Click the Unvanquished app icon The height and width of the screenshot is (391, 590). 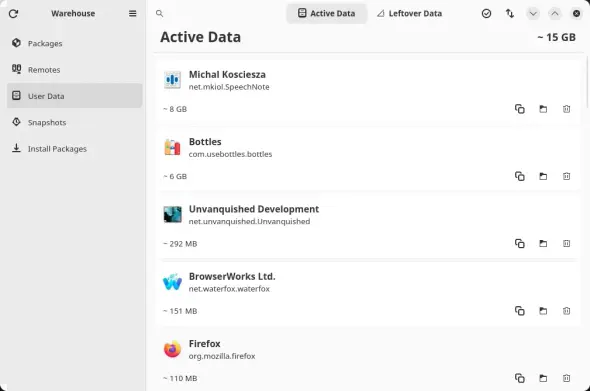coord(172,215)
